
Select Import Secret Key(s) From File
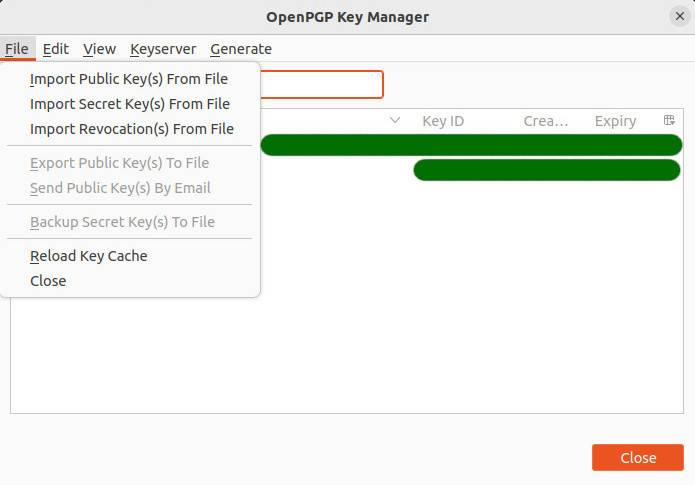(130, 104)
